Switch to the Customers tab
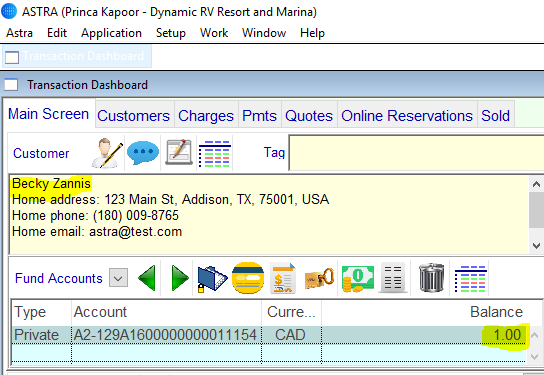The image size is (544, 375). coord(134,116)
